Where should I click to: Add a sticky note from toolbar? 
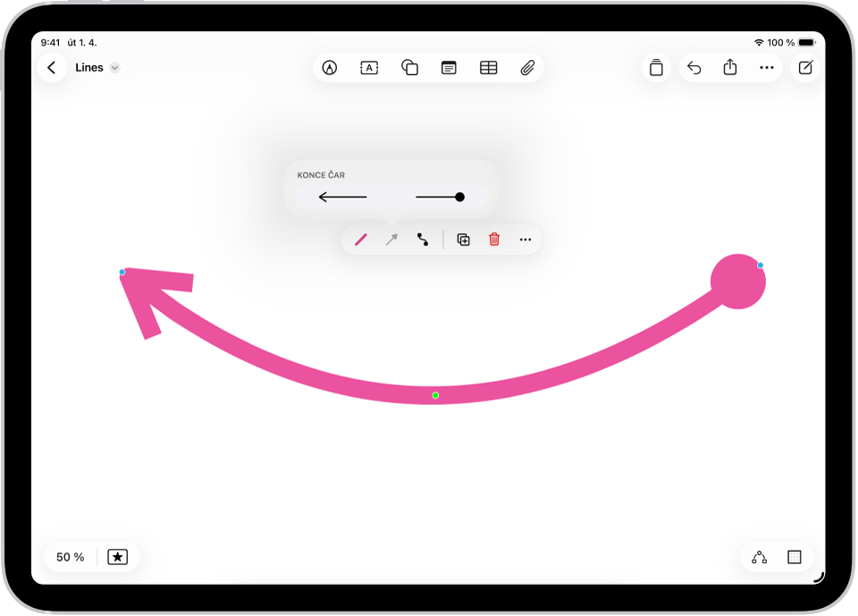(449, 68)
